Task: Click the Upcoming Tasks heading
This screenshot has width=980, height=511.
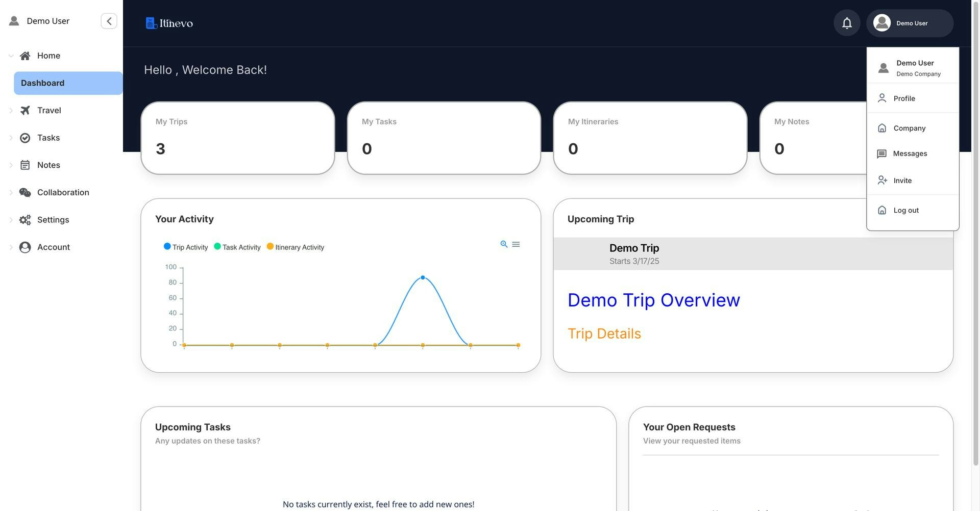Action: tap(192, 427)
